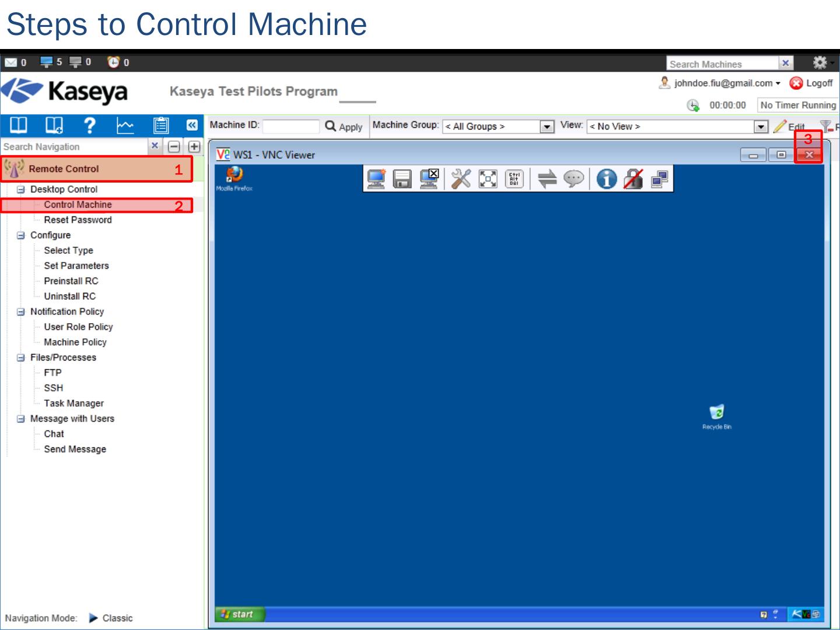Collapse the navigation panel with double-chevron
This screenshot has height=630, width=840.
(x=192, y=125)
